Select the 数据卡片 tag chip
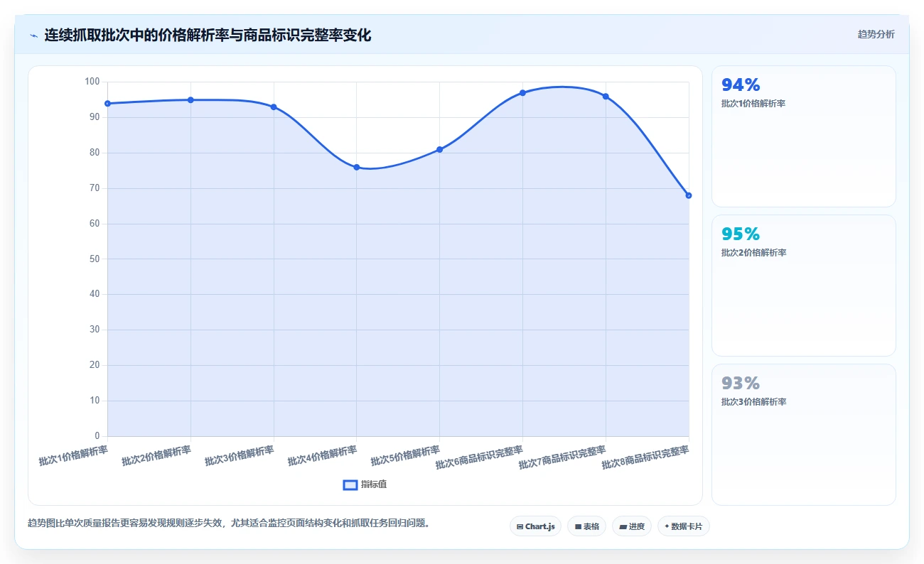Image resolution: width=924 pixels, height=564 pixels. [x=683, y=526]
